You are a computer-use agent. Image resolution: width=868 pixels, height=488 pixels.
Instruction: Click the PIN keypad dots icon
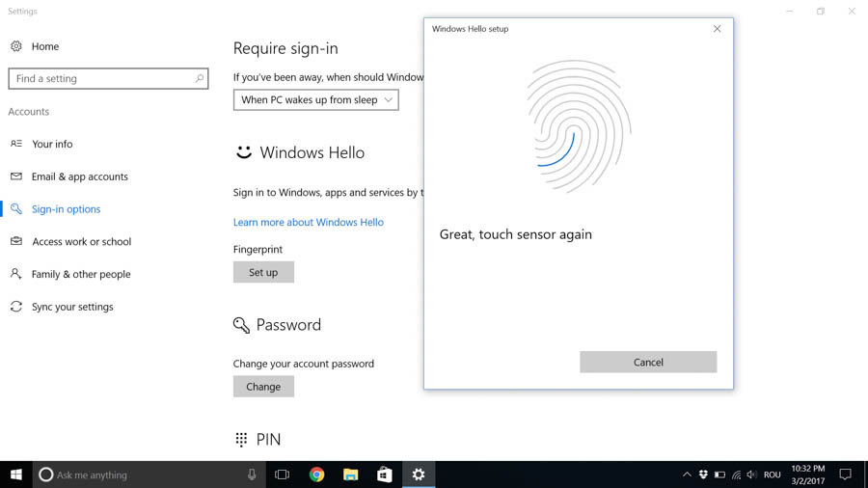pyautogui.click(x=241, y=440)
